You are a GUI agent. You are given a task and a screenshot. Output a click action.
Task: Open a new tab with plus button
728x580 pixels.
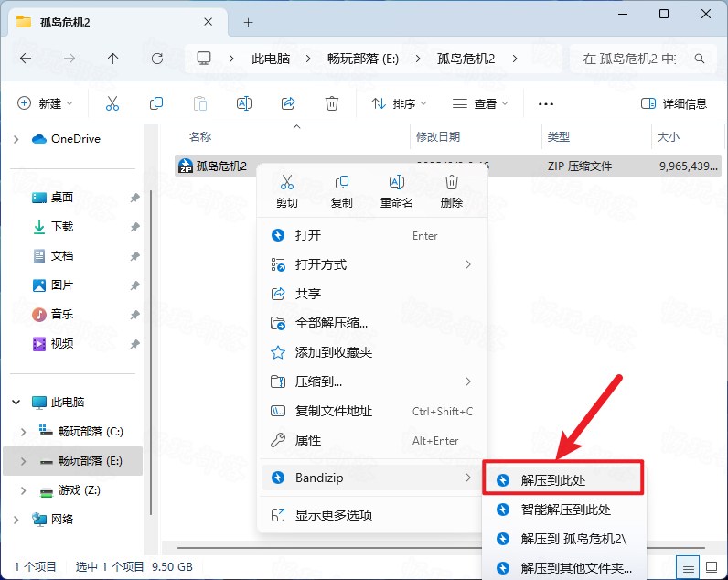point(249,22)
